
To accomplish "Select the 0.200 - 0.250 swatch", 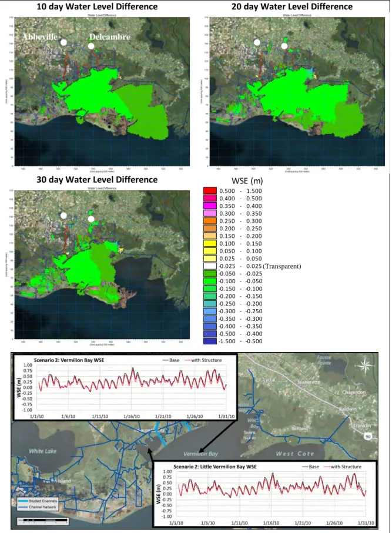I will (x=210, y=229).
